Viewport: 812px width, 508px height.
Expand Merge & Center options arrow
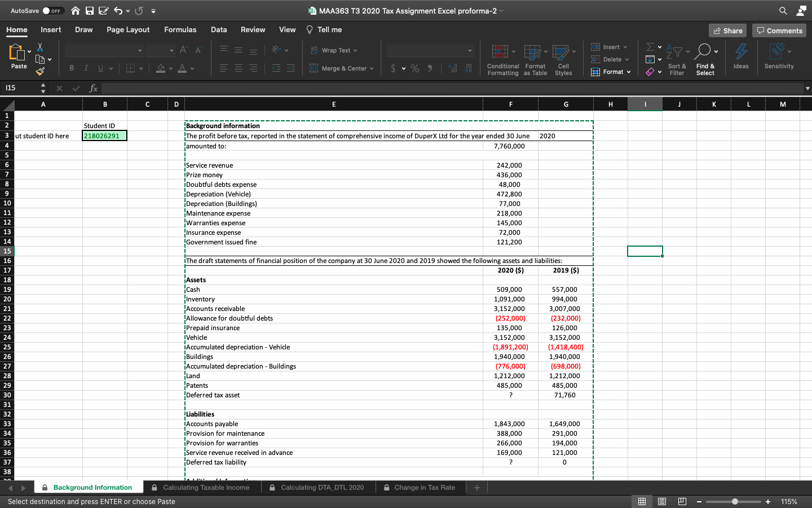click(x=372, y=68)
